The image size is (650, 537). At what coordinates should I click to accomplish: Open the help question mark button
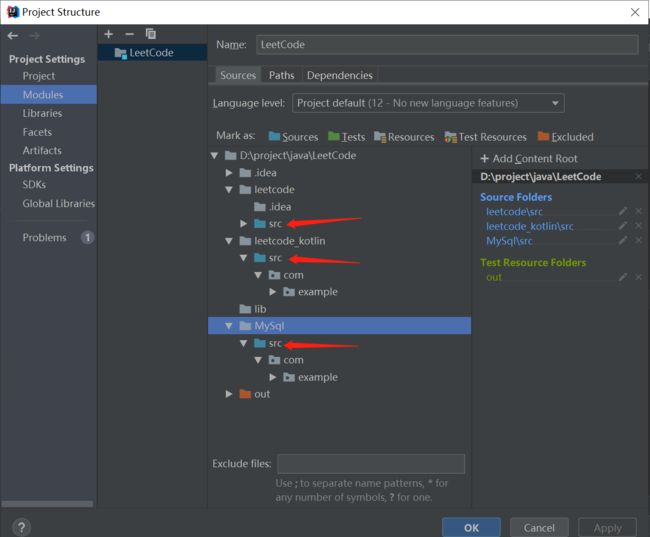pos(21,527)
